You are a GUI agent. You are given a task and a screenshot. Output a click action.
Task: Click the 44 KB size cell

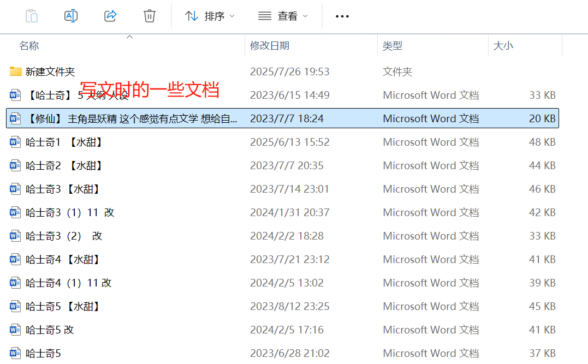point(542,166)
